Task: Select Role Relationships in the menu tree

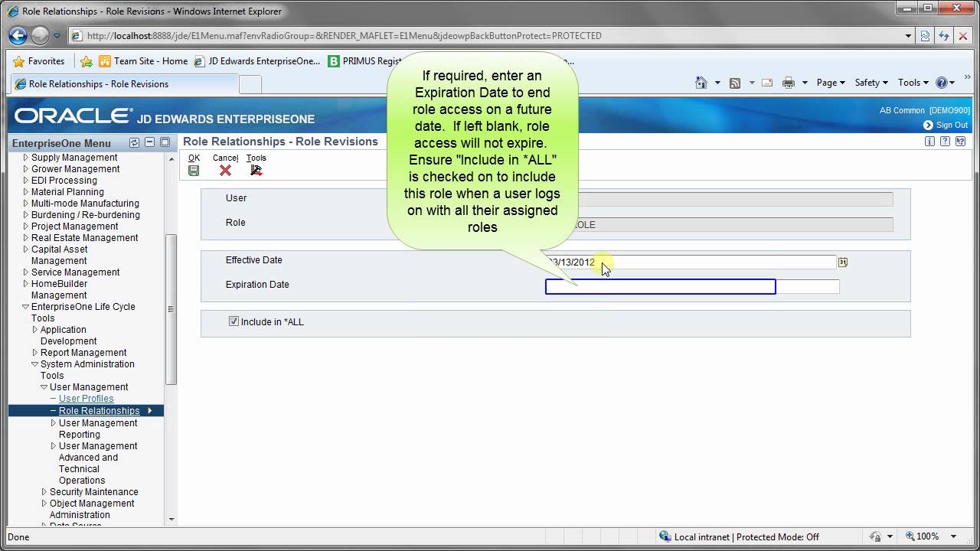Action: [x=100, y=411]
